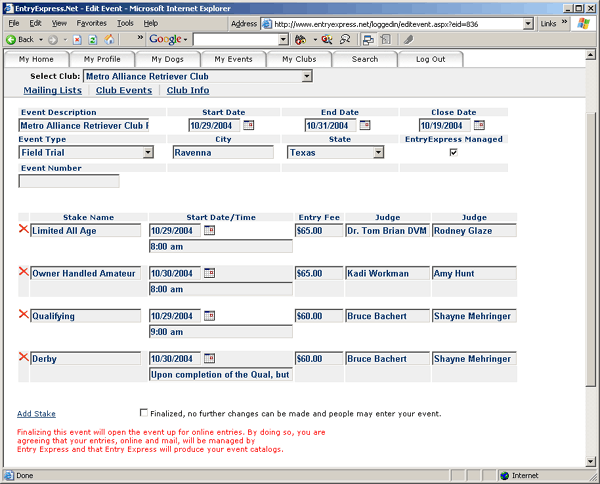The image size is (600, 484).
Task: Delete the Derby stake row
Action: (24, 357)
